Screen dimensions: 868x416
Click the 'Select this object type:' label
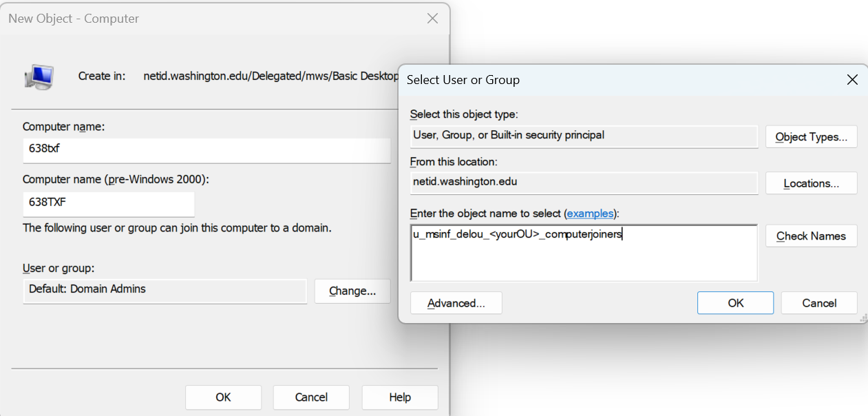click(464, 114)
